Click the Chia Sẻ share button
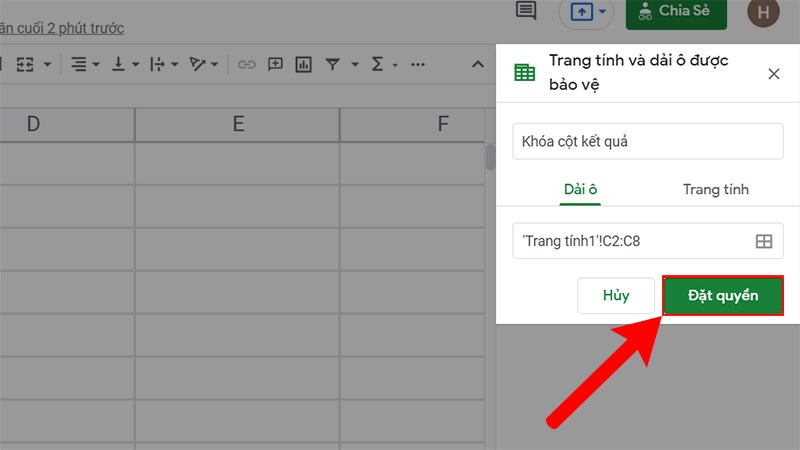Screen dimensions: 800x450 pos(677,13)
